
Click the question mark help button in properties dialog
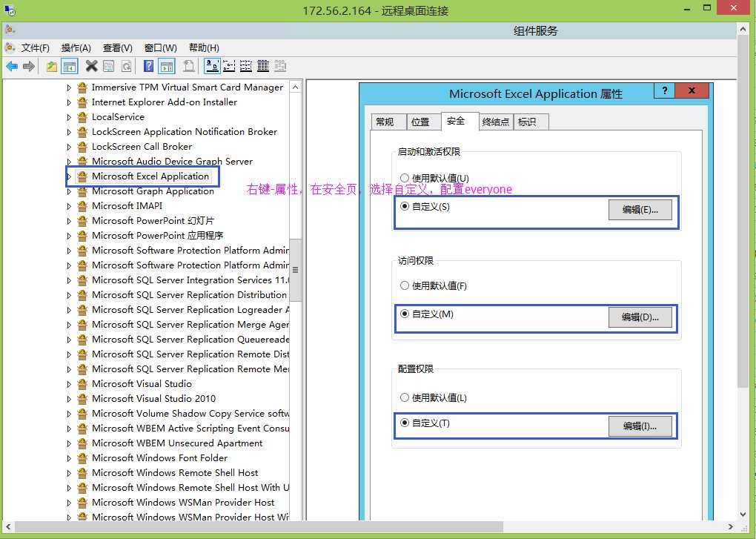point(664,90)
